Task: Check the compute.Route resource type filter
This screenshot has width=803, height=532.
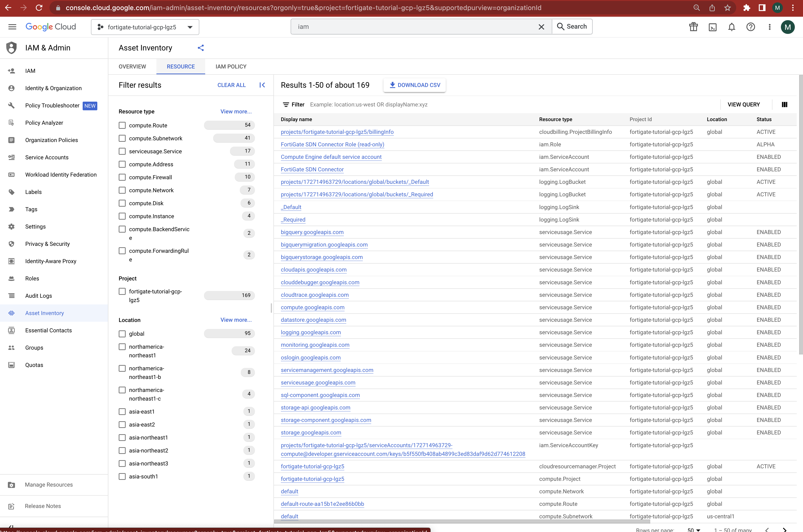Action: [x=122, y=125]
